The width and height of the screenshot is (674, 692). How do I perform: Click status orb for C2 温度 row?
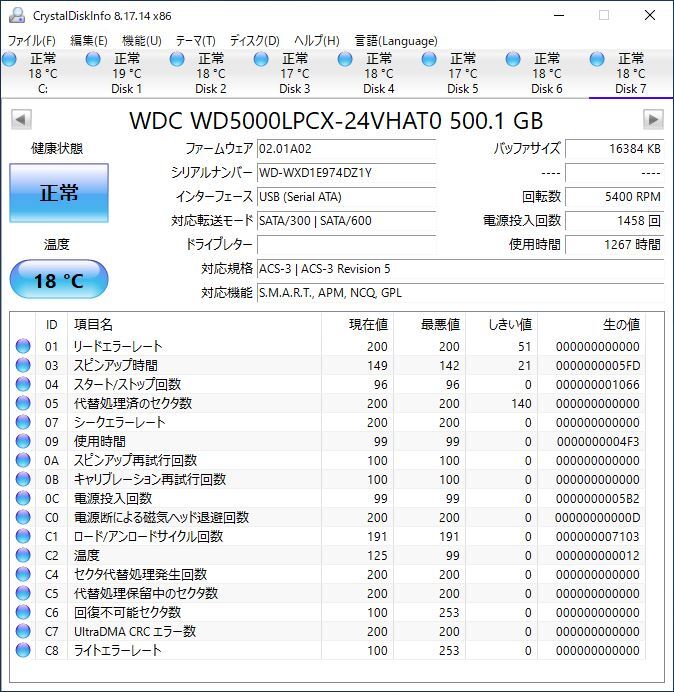pyautogui.click(x=23, y=555)
